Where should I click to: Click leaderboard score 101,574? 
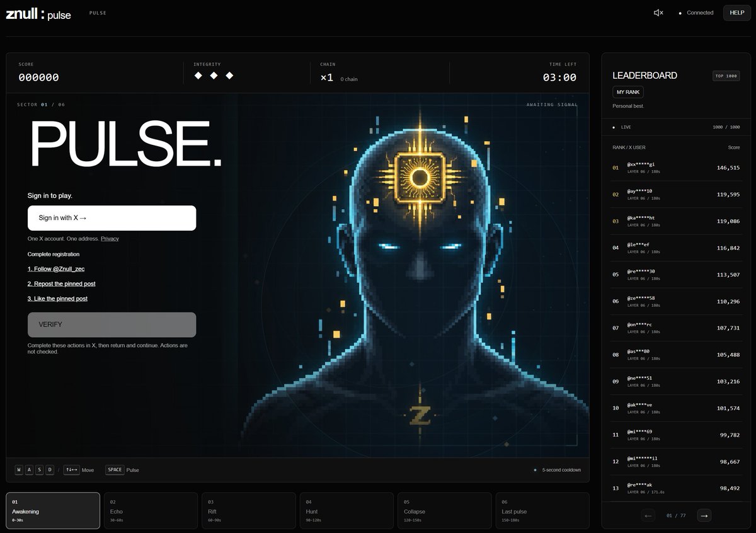(x=728, y=408)
